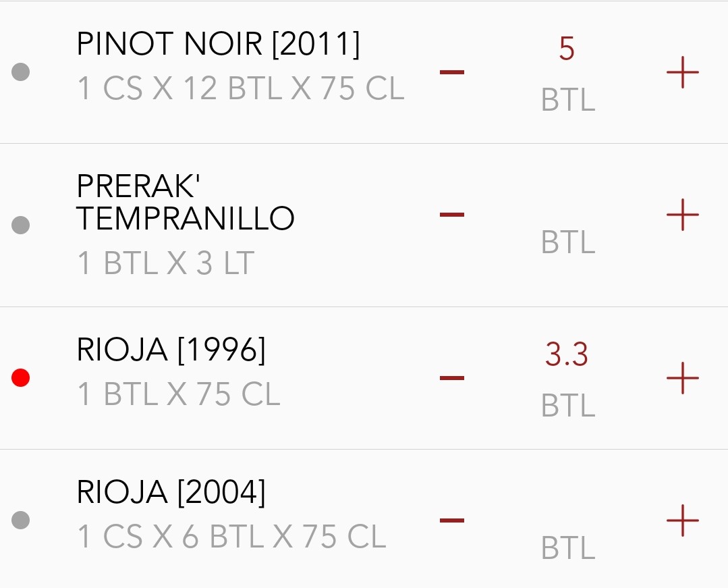Image resolution: width=728 pixels, height=588 pixels.
Task: Select the Rioja [1996] item title
Action: (x=171, y=350)
